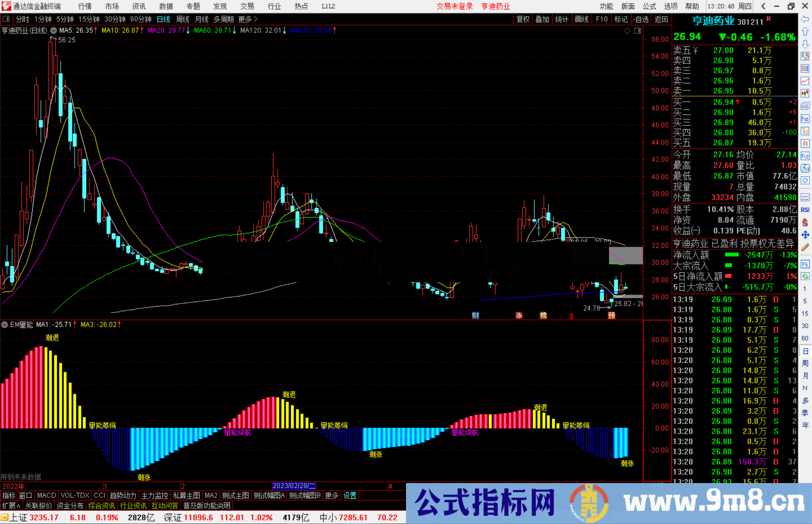This screenshot has height=524, width=812.
Task: Click the green 净流入额 bar
Action: pos(732,255)
